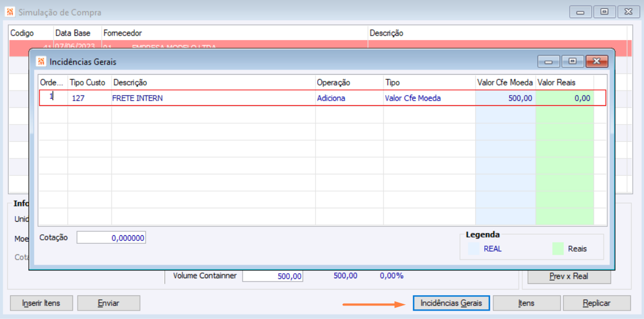The height and width of the screenshot is (319, 644).
Task: Minimize the Simulação de Compra window
Action: tap(581, 12)
